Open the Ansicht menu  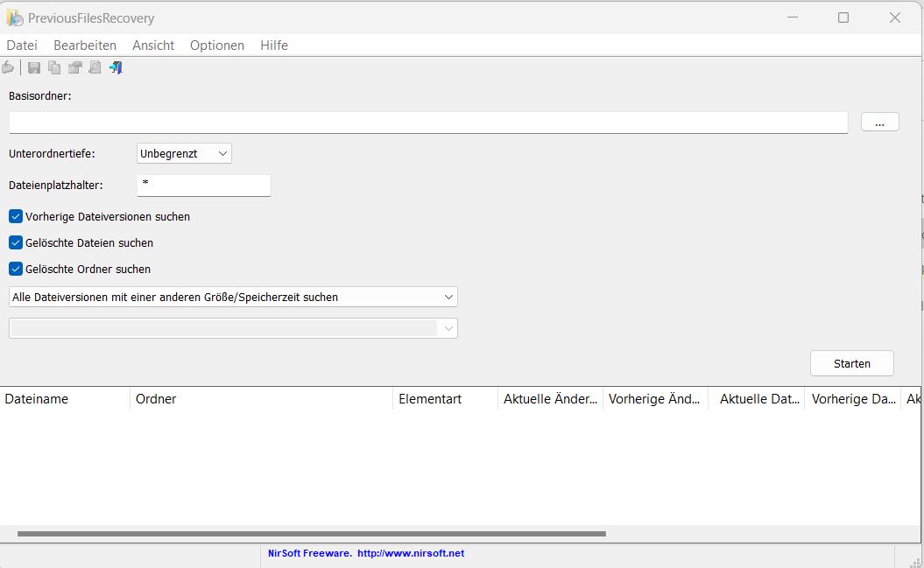(x=153, y=46)
